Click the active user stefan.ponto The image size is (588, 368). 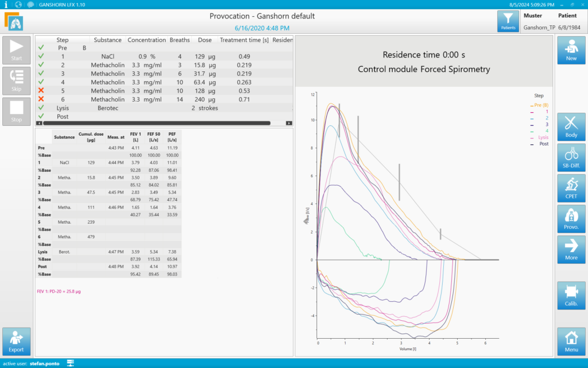point(45,363)
